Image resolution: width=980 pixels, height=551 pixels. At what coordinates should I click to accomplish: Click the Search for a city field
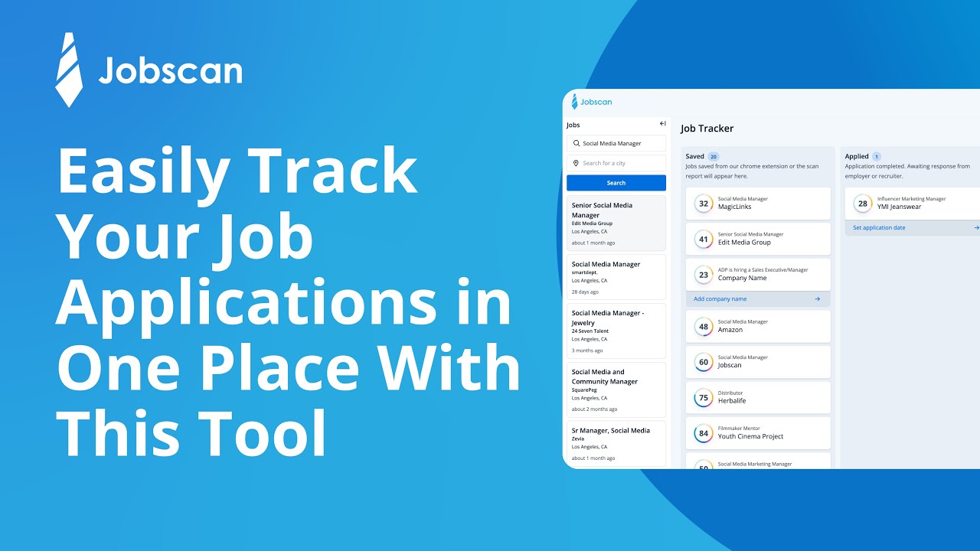tap(616, 163)
